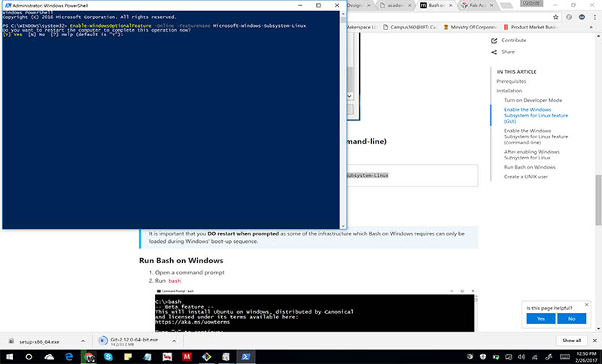Bookmark this page with star icon
This screenshot has height=364, width=602.
point(555,17)
